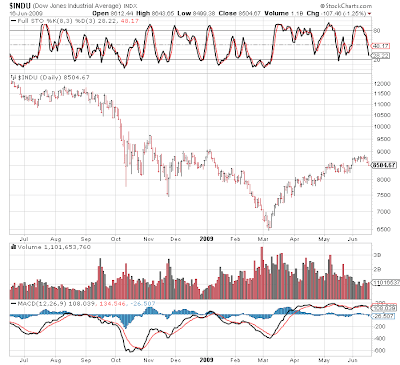400x365 pixels.
Task: Click the blue -26.507 MACD histogram tag
Action: point(383,316)
